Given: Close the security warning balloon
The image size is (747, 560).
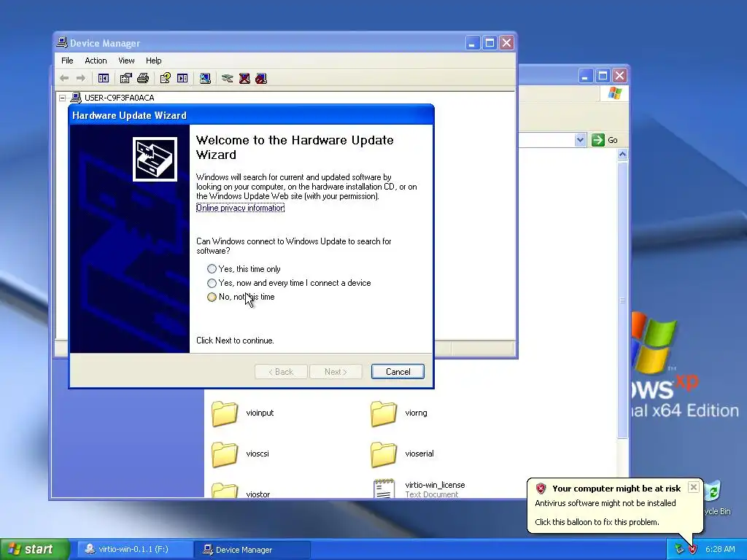Looking at the screenshot, I should [x=694, y=487].
